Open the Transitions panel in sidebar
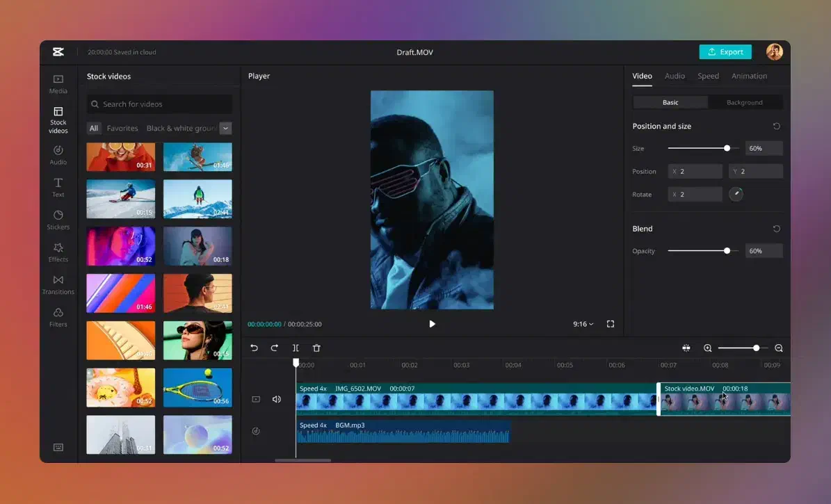Image resolution: width=831 pixels, height=504 pixels. 58,284
